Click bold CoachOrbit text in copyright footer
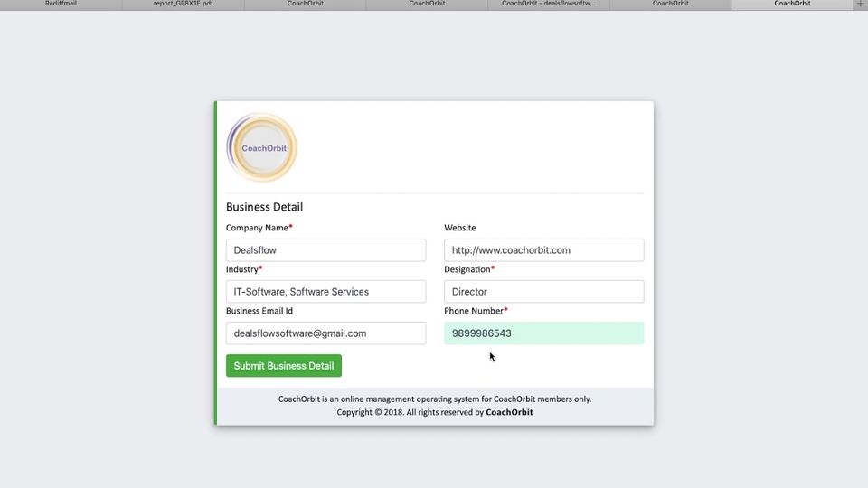 pos(509,412)
